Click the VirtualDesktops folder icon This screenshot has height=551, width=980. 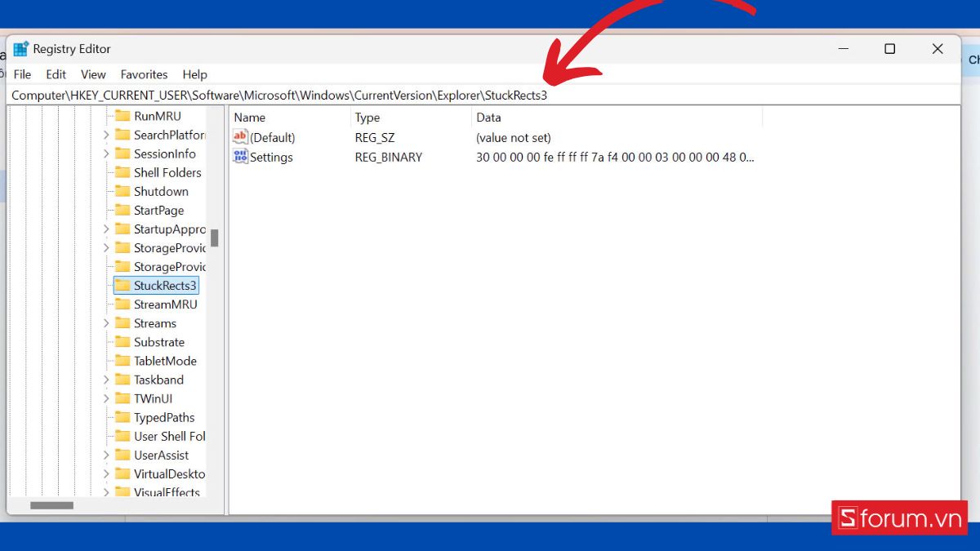click(x=122, y=473)
